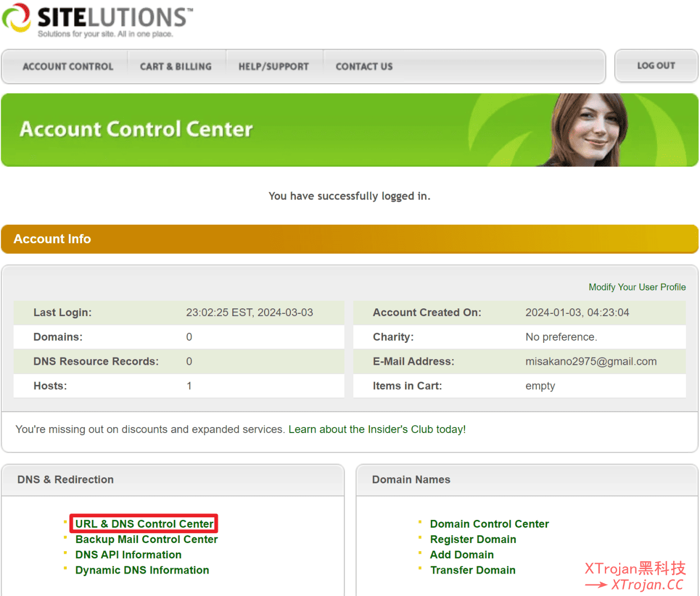View Dynamic DNS Information

[142, 570]
